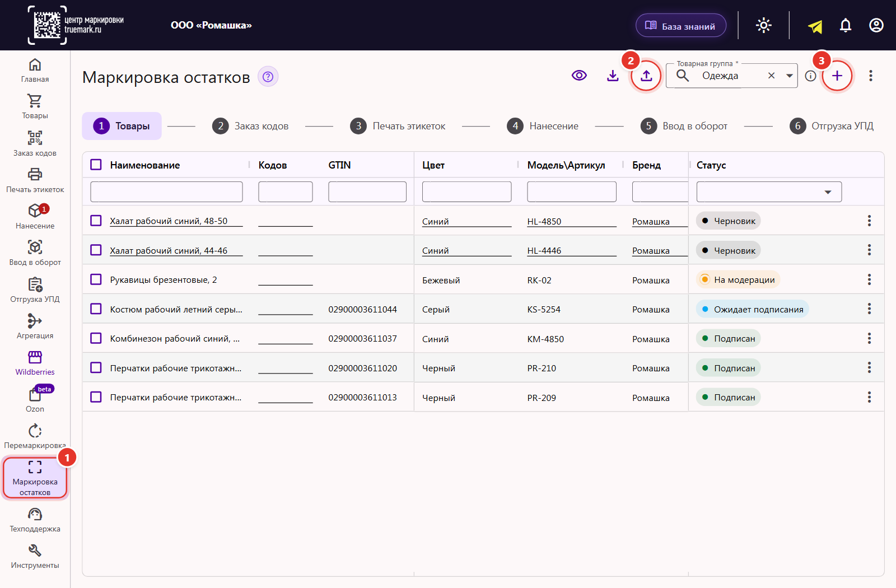Add a new item with plus button

click(837, 76)
